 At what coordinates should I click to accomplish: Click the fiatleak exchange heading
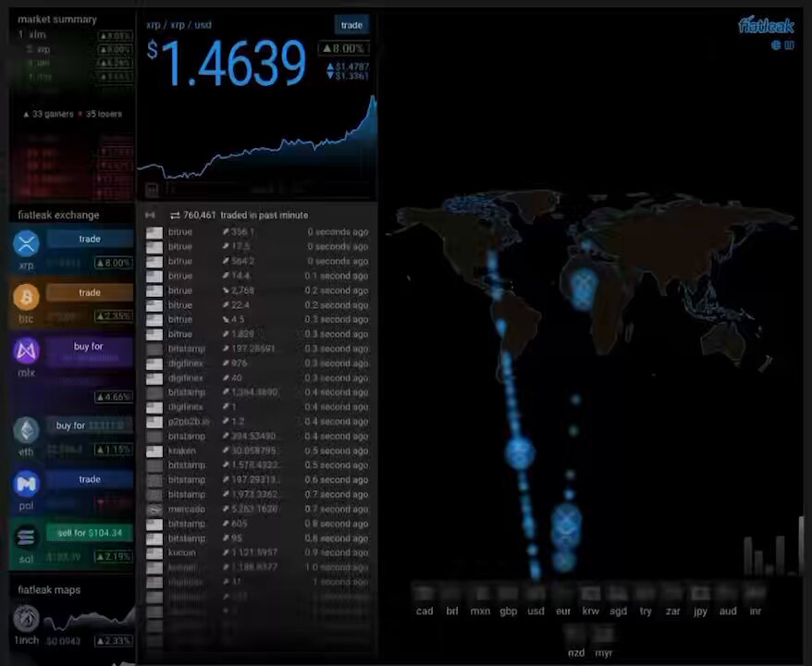pyautogui.click(x=58, y=215)
